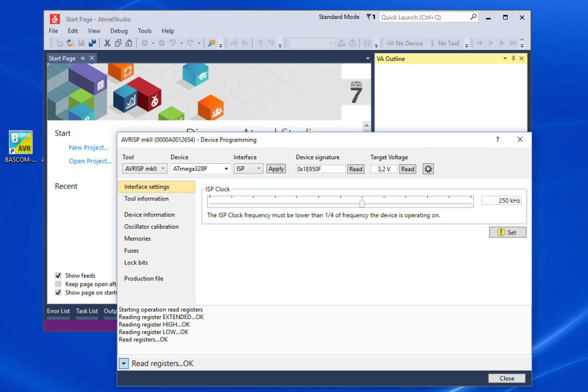Adjust the ISP Clock frequency slider
588x392 pixels.
coord(362,202)
